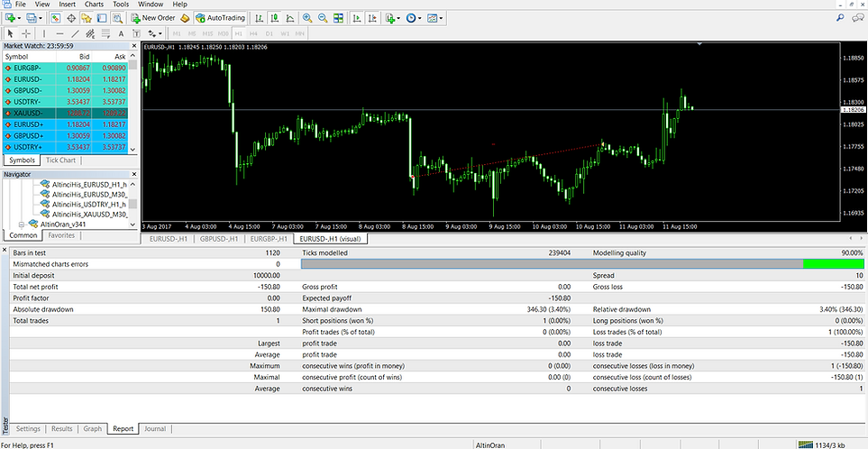
Task: Zoom out of the chart
Action: [x=323, y=18]
